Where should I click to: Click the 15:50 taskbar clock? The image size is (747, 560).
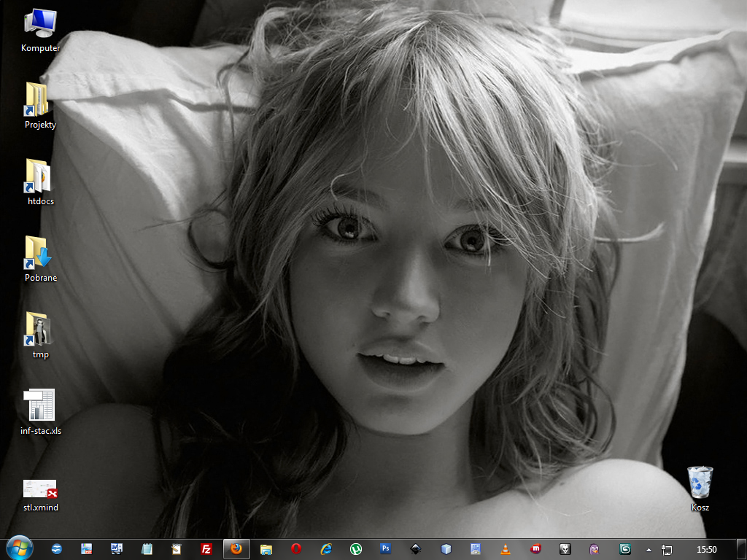706,550
